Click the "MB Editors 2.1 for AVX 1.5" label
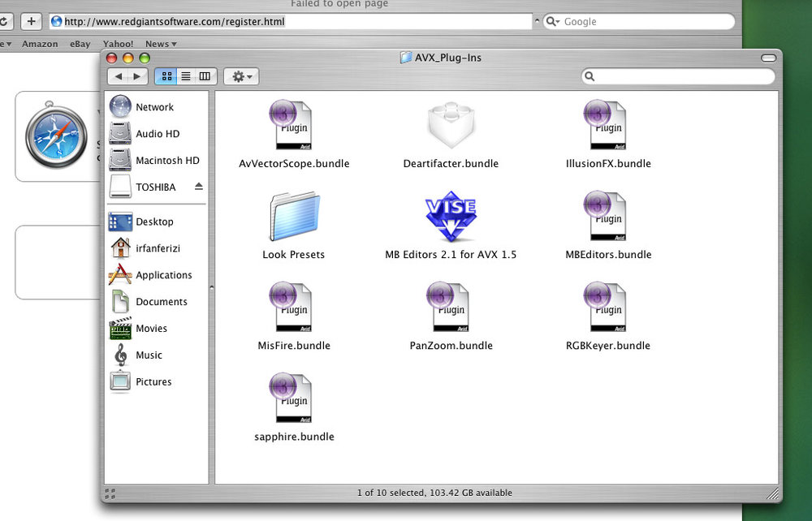This screenshot has height=521, width=812. [451, 255]
